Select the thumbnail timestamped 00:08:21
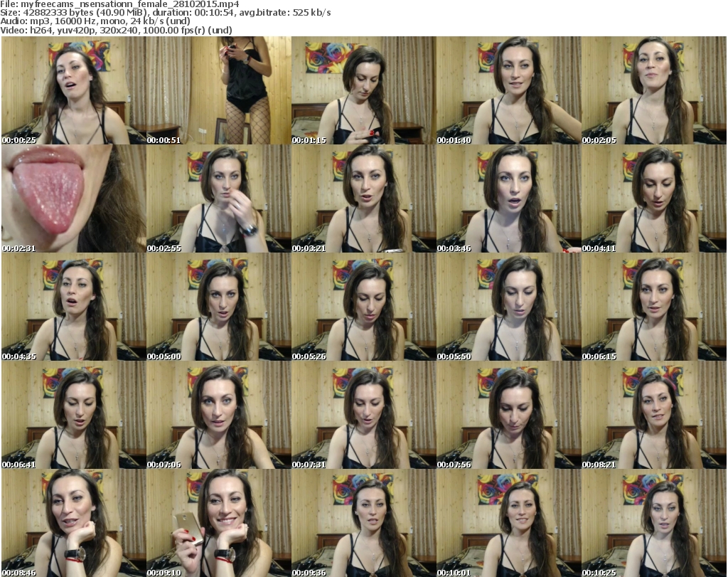This screenshot has width=728, height=577. pyautogui.click(x=653, y=415)
